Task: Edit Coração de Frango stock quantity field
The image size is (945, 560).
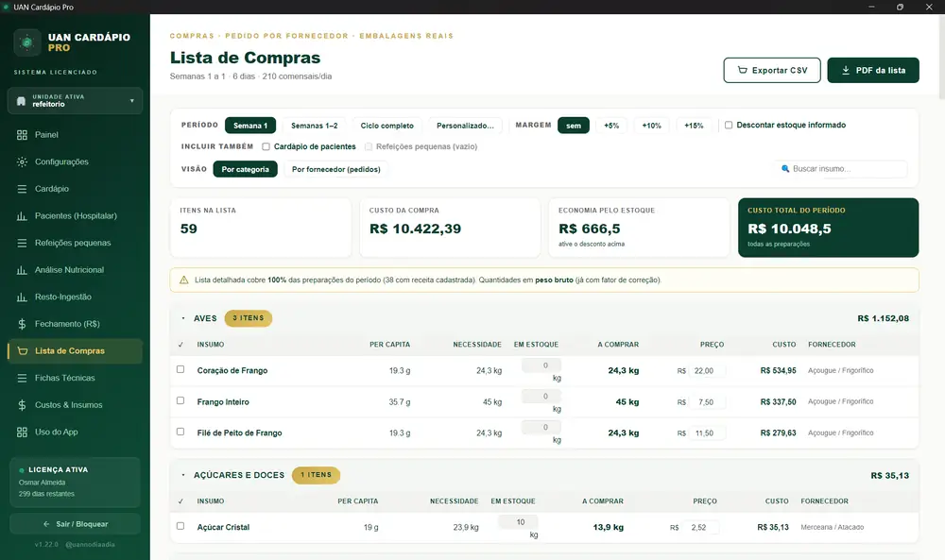Action: 541,365
